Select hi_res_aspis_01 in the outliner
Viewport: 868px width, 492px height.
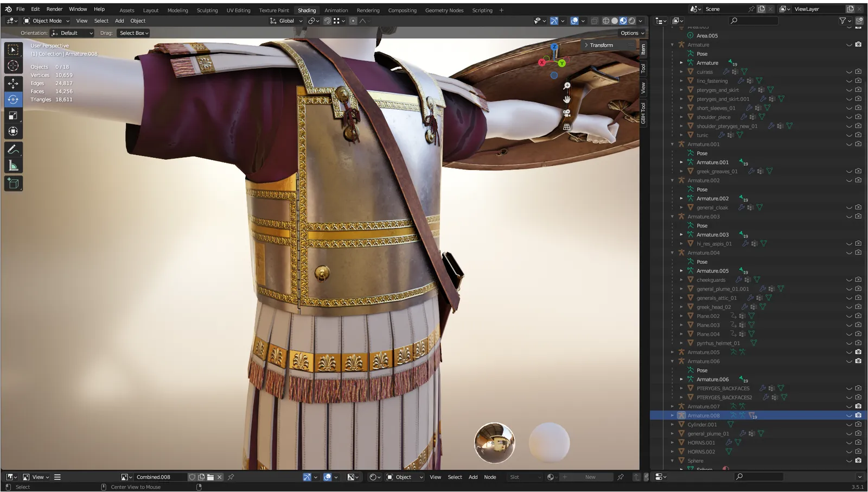click(714, 244)
